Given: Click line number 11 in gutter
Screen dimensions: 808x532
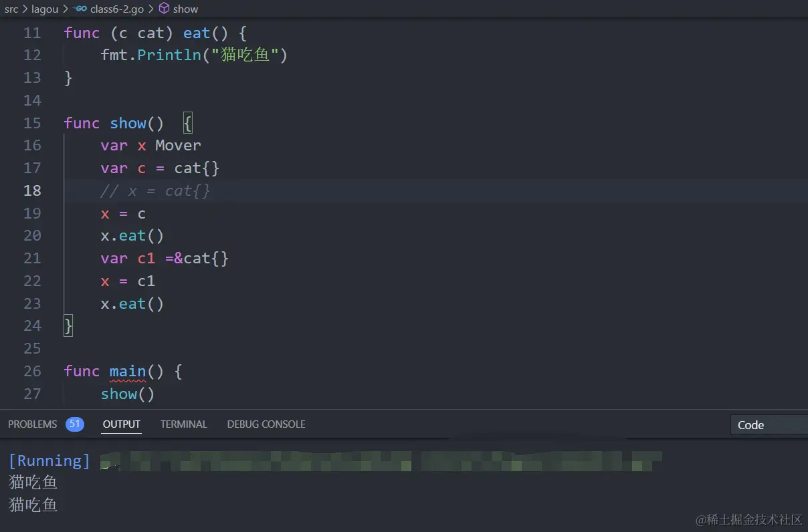Looking at the screenshot, I should 32,33.
